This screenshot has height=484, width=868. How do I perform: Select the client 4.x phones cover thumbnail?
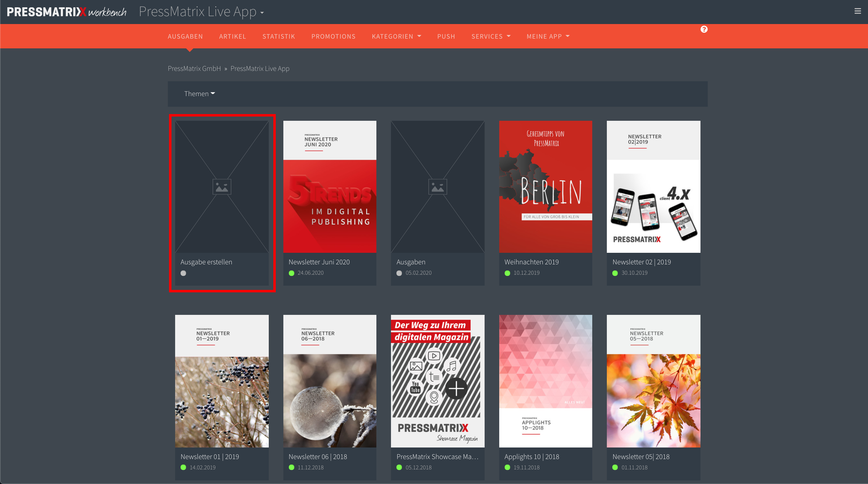tap(653, 187)
